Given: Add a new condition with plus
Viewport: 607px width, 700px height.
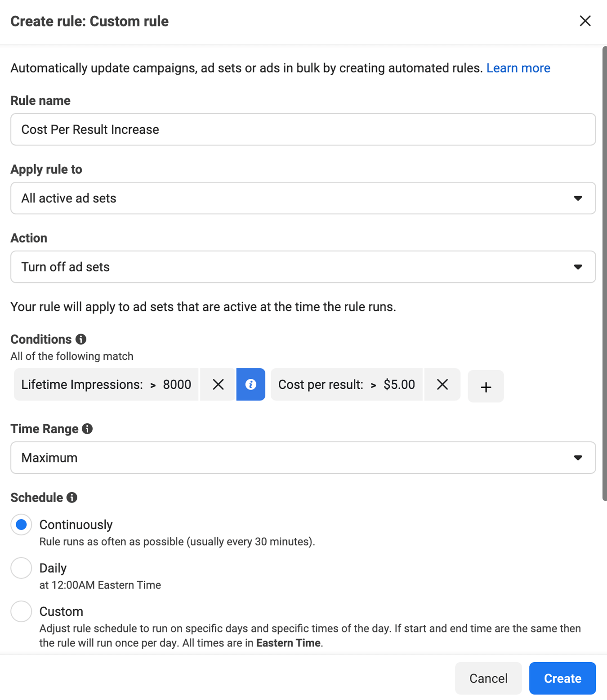Looking at the screenshot, I should coord(486,386).
